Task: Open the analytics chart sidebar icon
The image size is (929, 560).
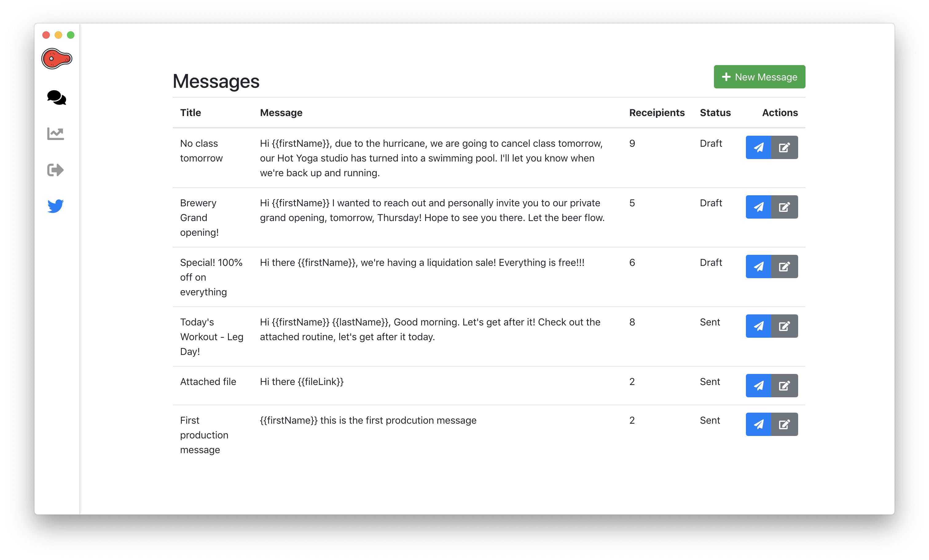Action: (55, 134)
